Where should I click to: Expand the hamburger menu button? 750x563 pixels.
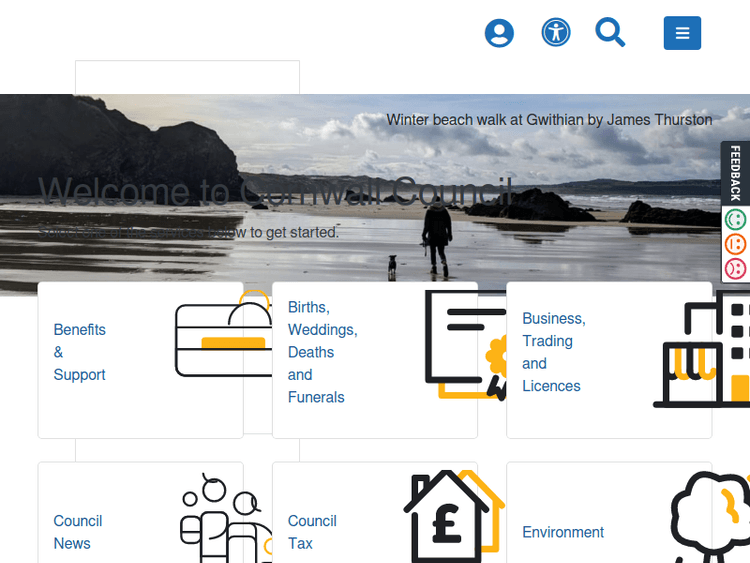click(x=682, y=33)
